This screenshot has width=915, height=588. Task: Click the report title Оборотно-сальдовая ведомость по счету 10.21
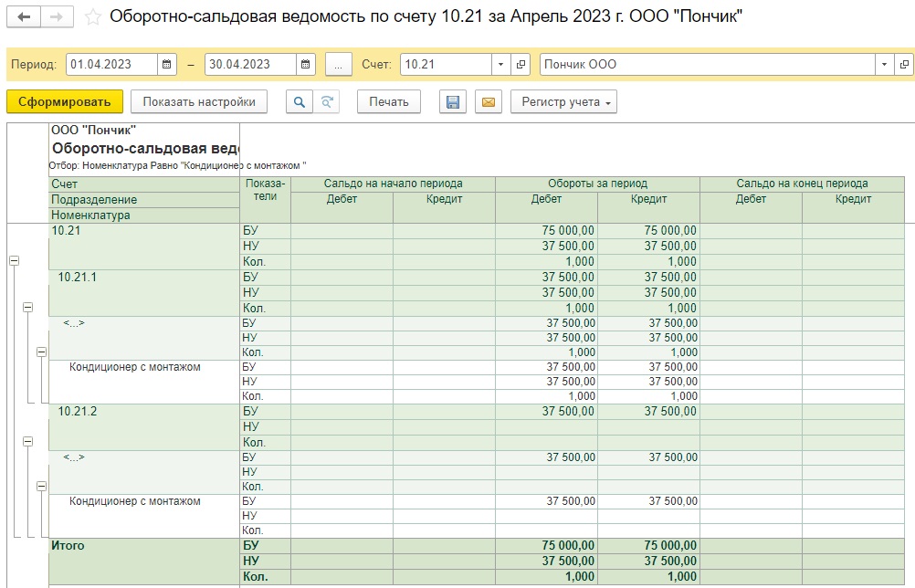(426, 16)
